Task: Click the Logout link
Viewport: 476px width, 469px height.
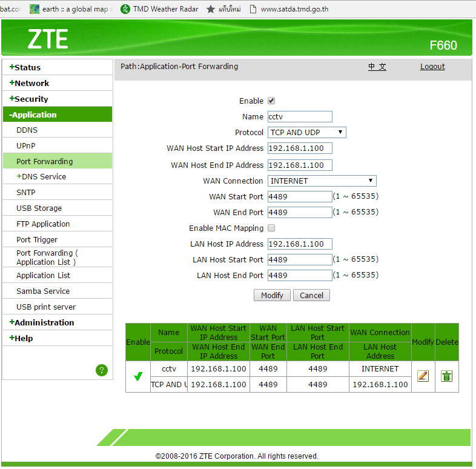Action: 432,67
